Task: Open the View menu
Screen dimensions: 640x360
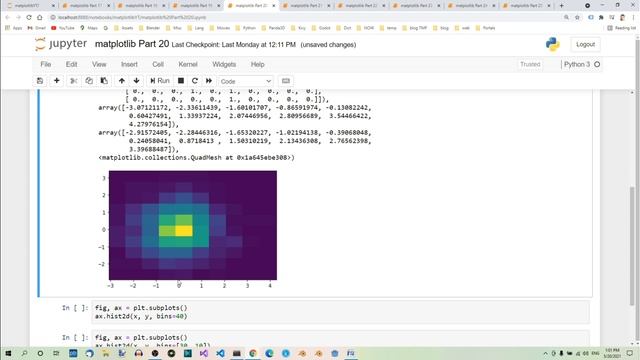Action: click(x=99, y=64)
